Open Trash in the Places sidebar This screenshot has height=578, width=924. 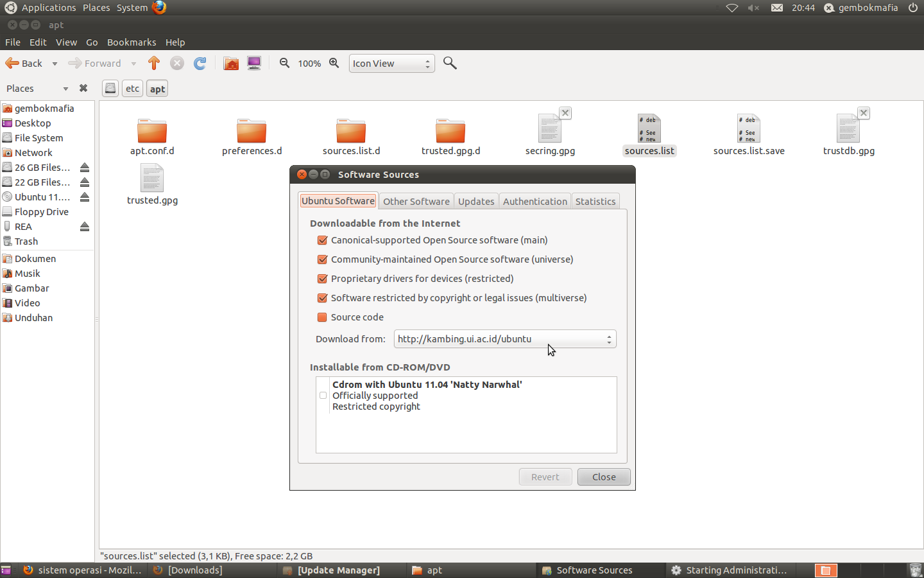pyautogui.click(x=26, y=241)
